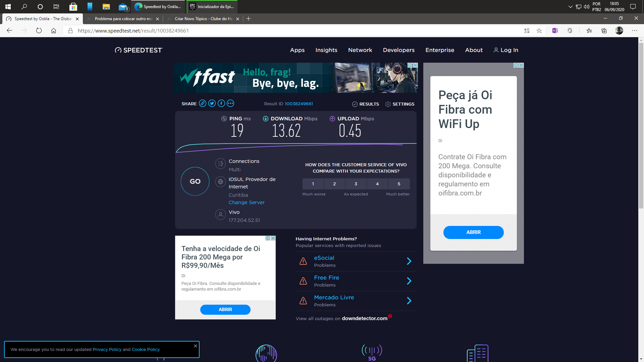Click the share via link icon
The height and width of the screenshot is (362, 644).
203,104
